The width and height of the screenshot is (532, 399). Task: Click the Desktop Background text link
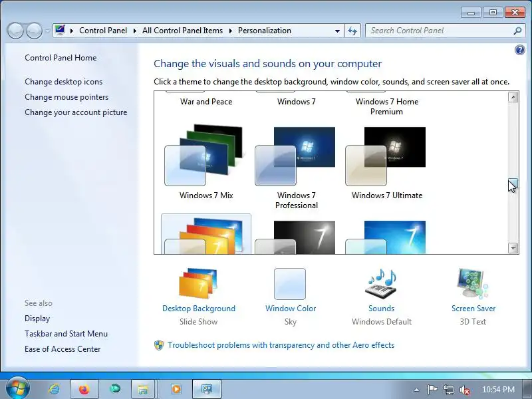tap(198, 309)
